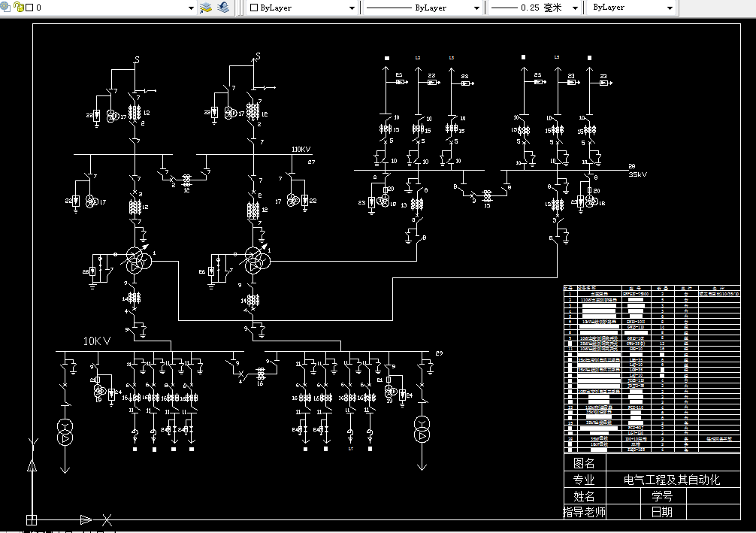Click the 姓名 cell in title block
This screenshot has height=533, width=756.
coord(584,496)
